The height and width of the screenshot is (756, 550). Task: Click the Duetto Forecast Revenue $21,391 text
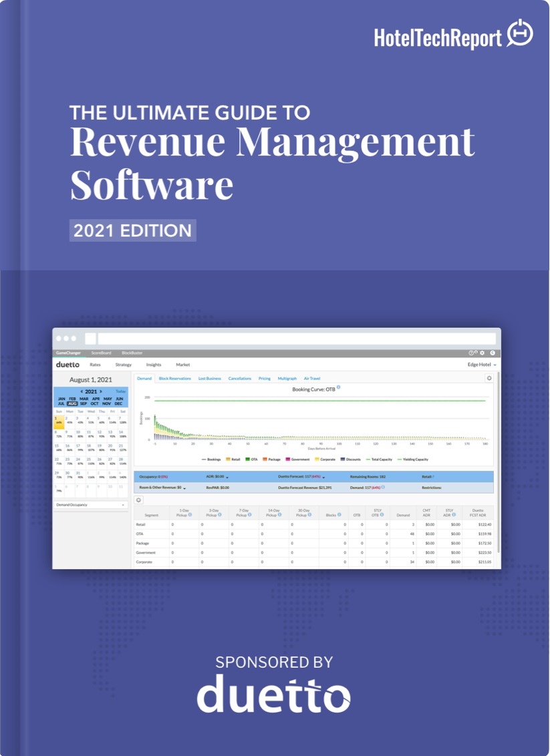click(x=305, y=488)
